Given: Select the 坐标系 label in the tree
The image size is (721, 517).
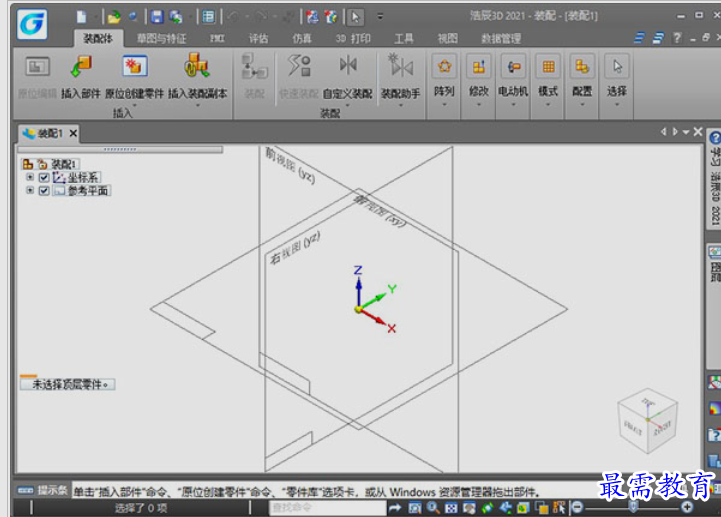Looking at the screenshot, I should pyautogui.click(x=83, y=178).
